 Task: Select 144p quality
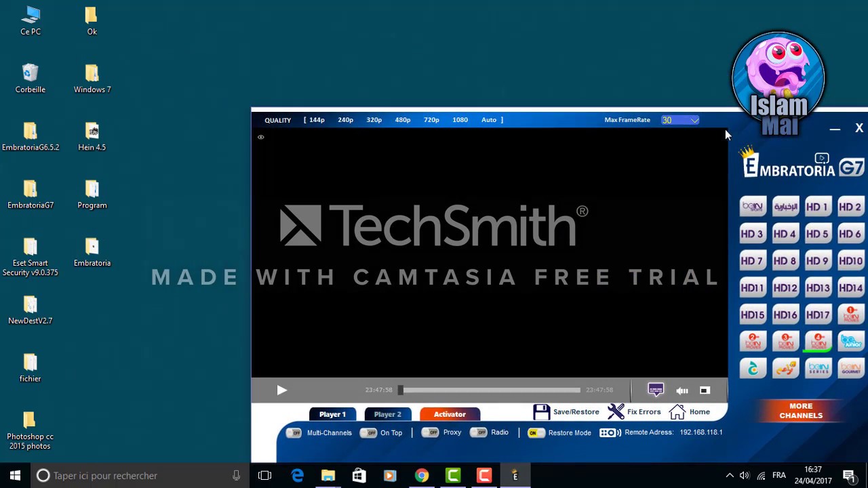(317, 120)
